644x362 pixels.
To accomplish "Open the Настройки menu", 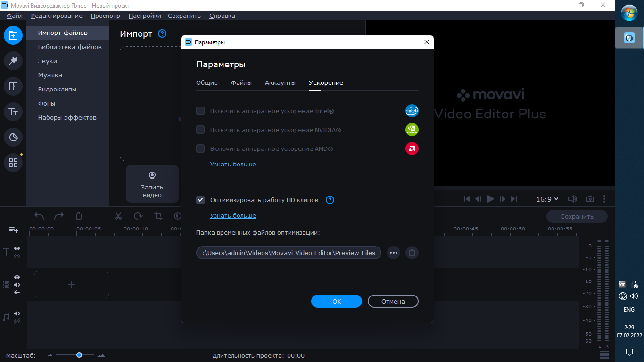I will tap(145, 16).
